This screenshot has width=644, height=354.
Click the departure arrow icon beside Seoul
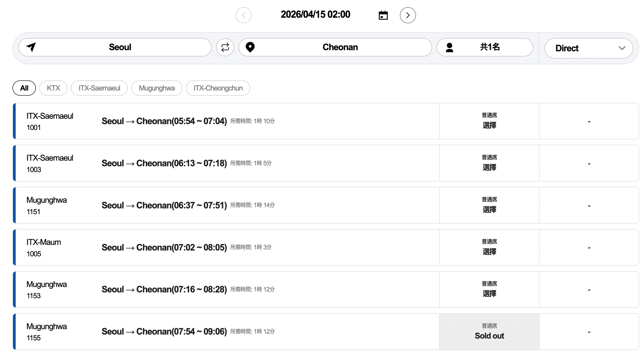[x=31, y=47]
